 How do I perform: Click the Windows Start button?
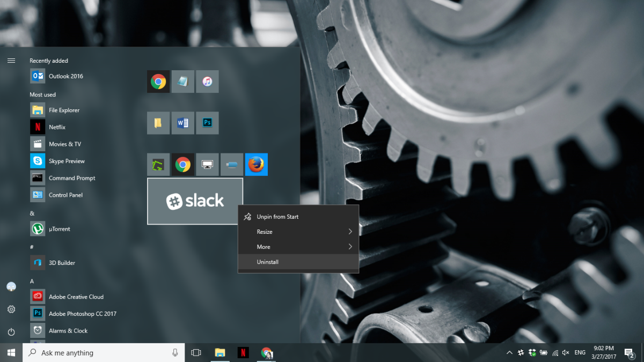click(x=11, y=352)
